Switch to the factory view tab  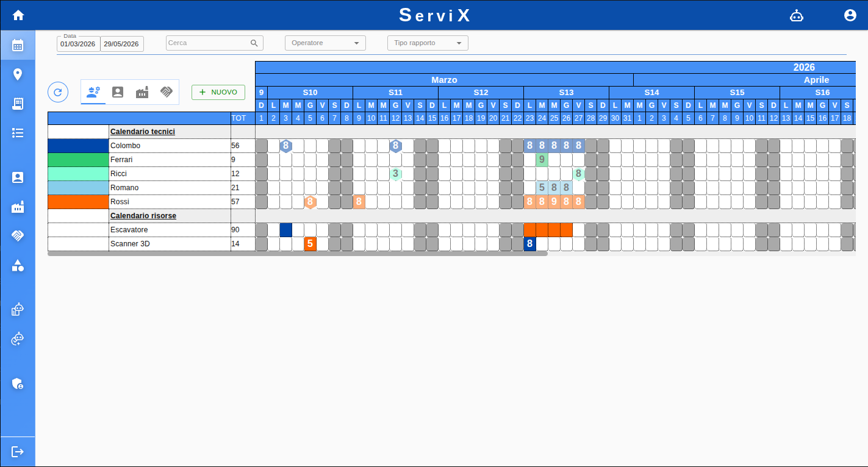click(142, 92)
